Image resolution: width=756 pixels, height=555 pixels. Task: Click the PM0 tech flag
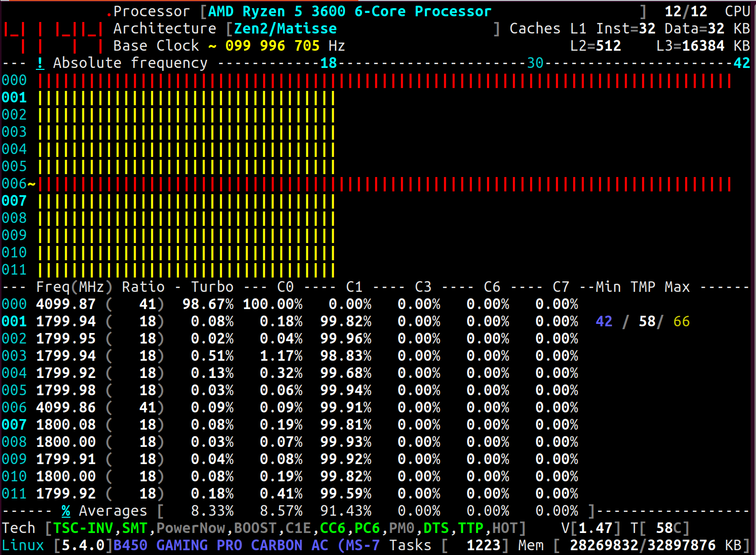(401, 528)
